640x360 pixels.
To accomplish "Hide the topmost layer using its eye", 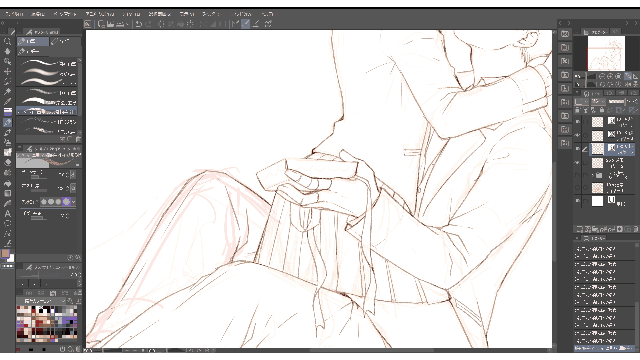I will click(x=577, y=122).
